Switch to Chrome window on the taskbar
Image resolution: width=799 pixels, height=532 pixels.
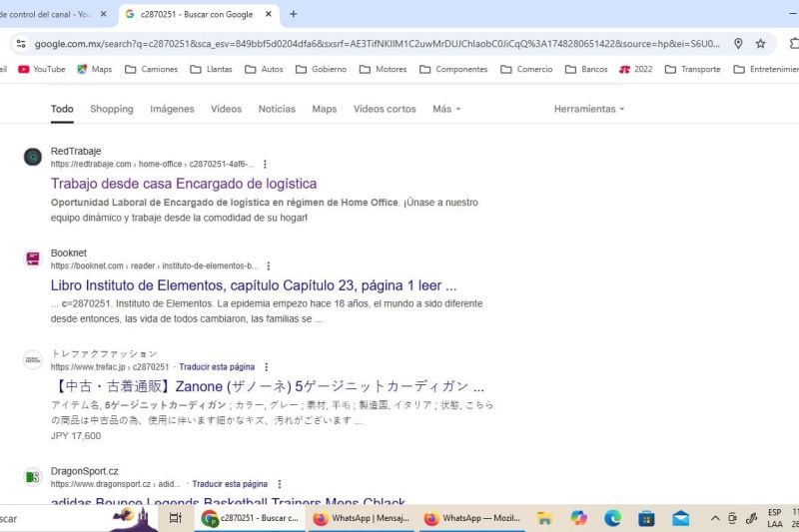point(250,518)
